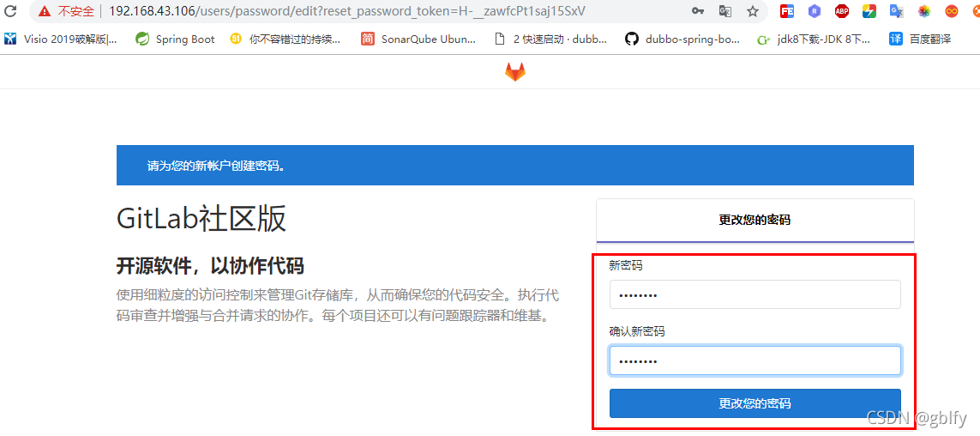
Task: Open the orange infinity extension icon
Action: click(x=952, y=10)
